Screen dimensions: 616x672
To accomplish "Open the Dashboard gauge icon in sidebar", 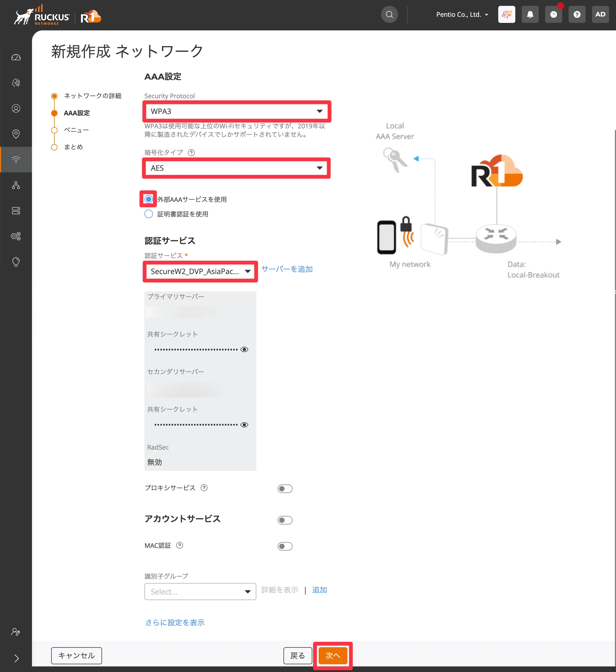I will pos(16,57).
